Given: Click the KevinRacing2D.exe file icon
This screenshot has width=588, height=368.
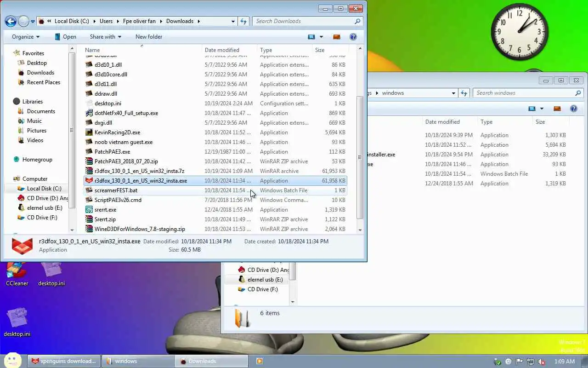Looking at the screenshot, I should tap(89, 132).
